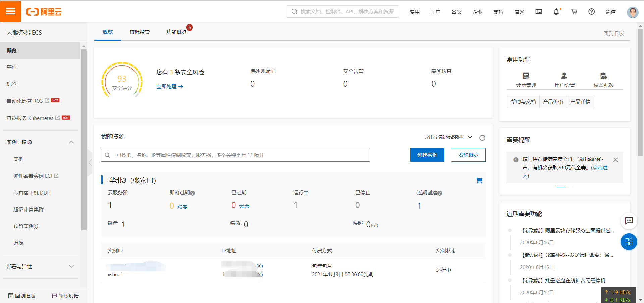Expand the 部署与弹性 sidebar section
644x303 pixels.
click(71, 266)
